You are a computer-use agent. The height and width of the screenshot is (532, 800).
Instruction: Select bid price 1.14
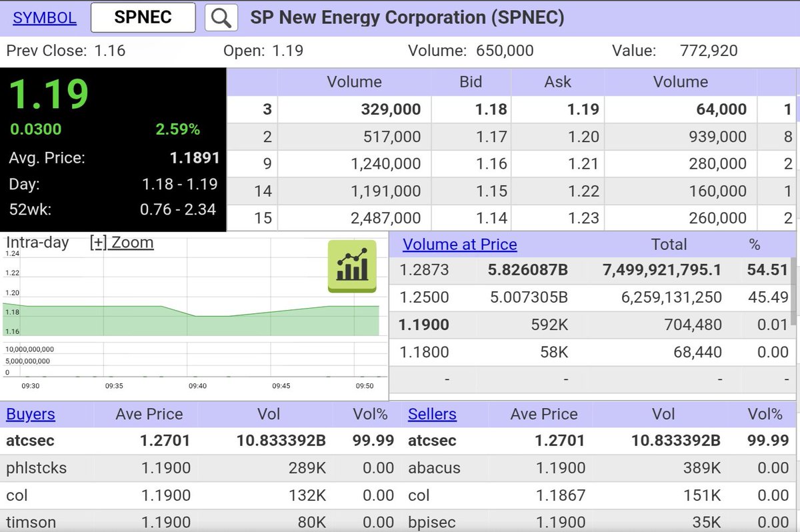[491, 218]
